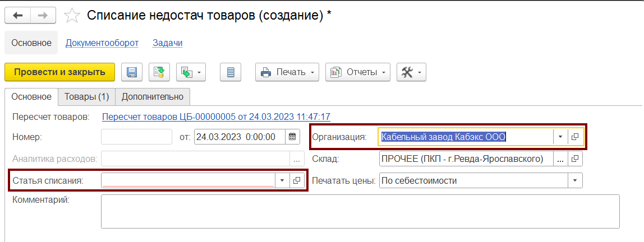The image size is (644, 242).
Task: Click the Аналитика расходов field
Action: click(195, 159)
